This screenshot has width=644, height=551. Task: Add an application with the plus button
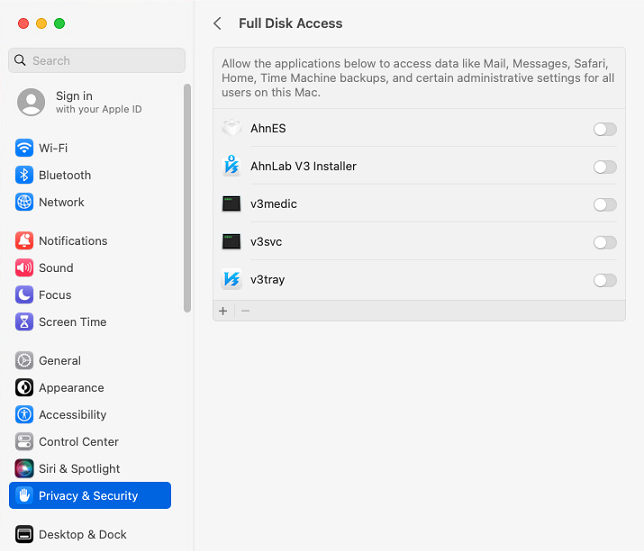click(223, 311)
